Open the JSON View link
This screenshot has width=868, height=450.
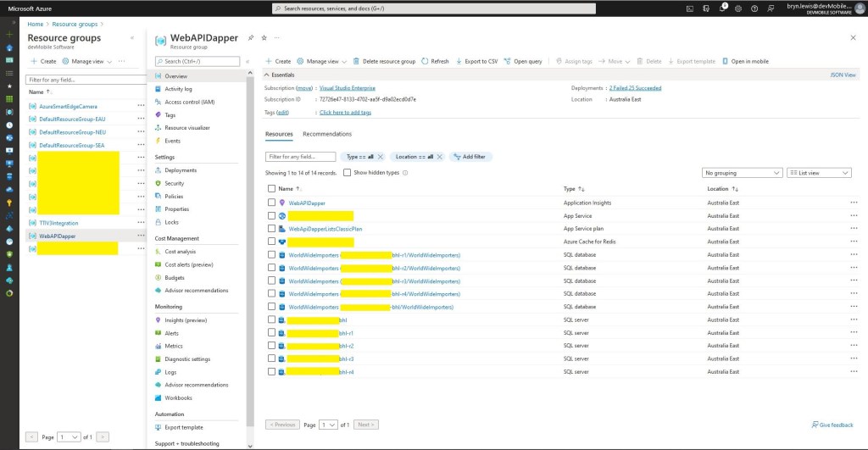[x=843, y=75]
